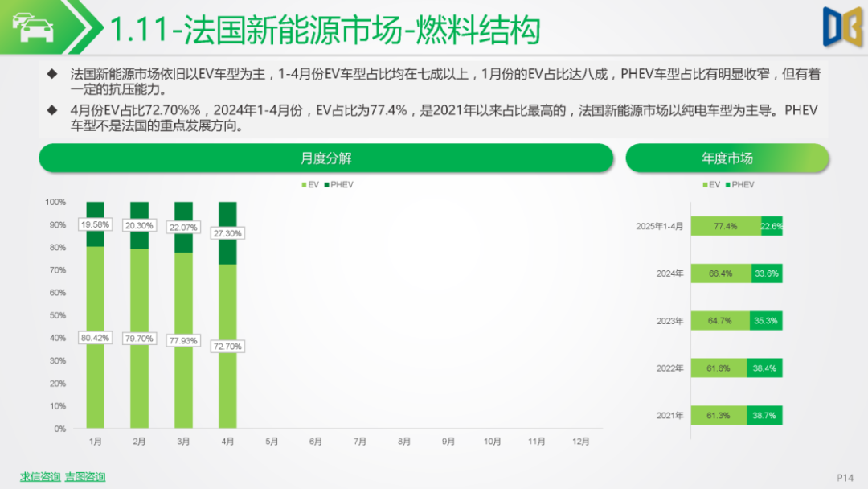The height and width of the screenshot is (489, 868).
Task: Click the 月度分解 header bar
Action: click(326, 158)
